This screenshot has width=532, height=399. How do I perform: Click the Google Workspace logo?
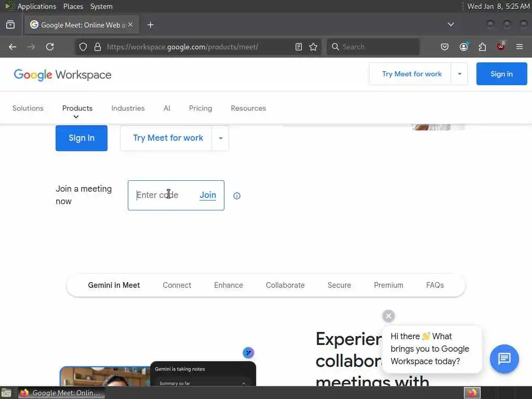point(62,75)
